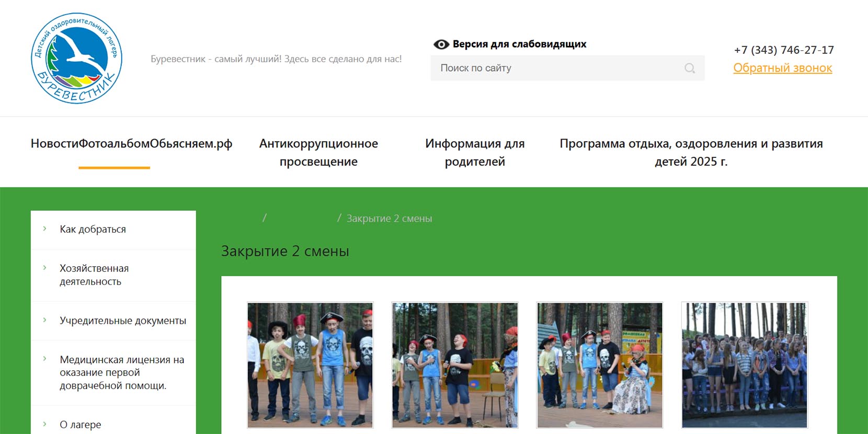Screen dimensions: 868x434
Task: Open Антикоррупционное просвещение menu item
Action: click(318, 152)
